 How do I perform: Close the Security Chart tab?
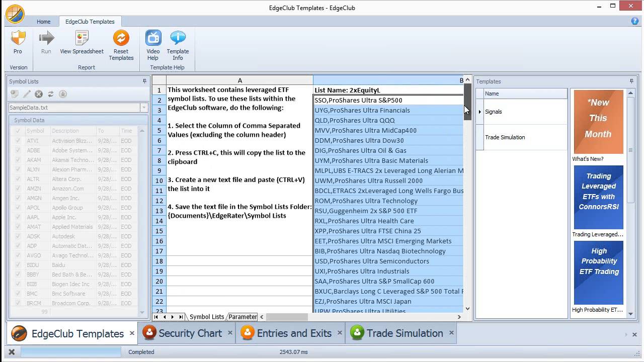(230, 333)
